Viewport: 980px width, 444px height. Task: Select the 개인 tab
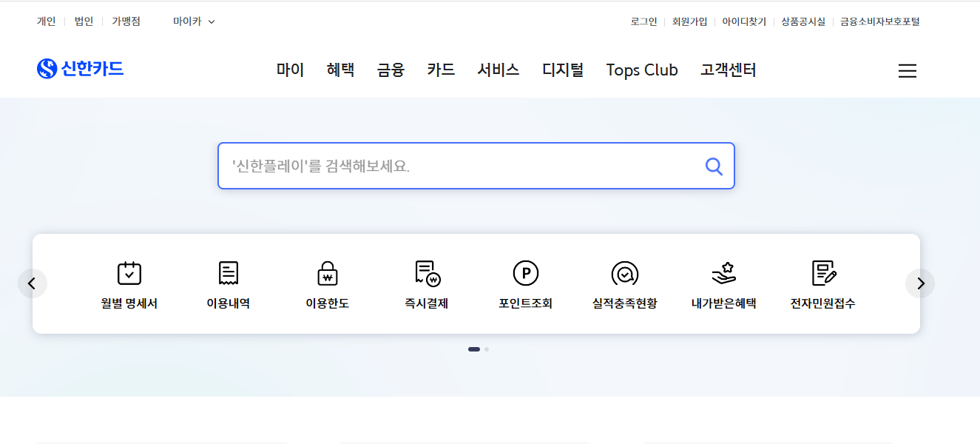(47, 21)
